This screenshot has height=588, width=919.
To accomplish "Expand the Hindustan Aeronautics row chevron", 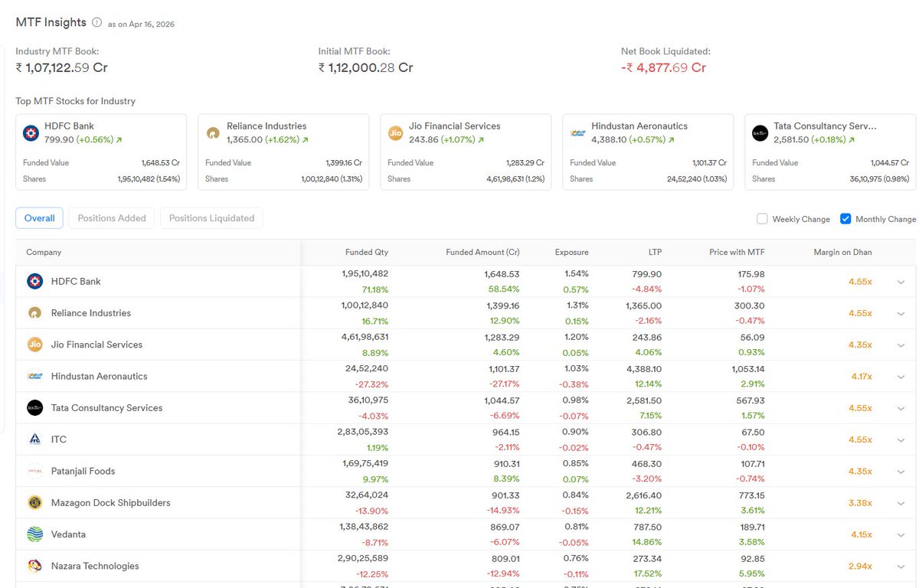I will coord(901,377).
